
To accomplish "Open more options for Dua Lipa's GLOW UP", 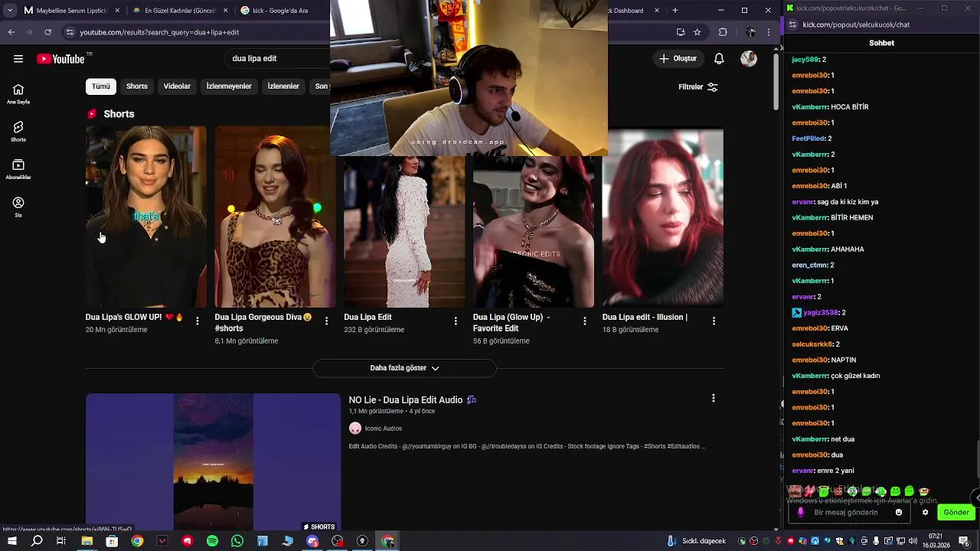I will [198, 321].
